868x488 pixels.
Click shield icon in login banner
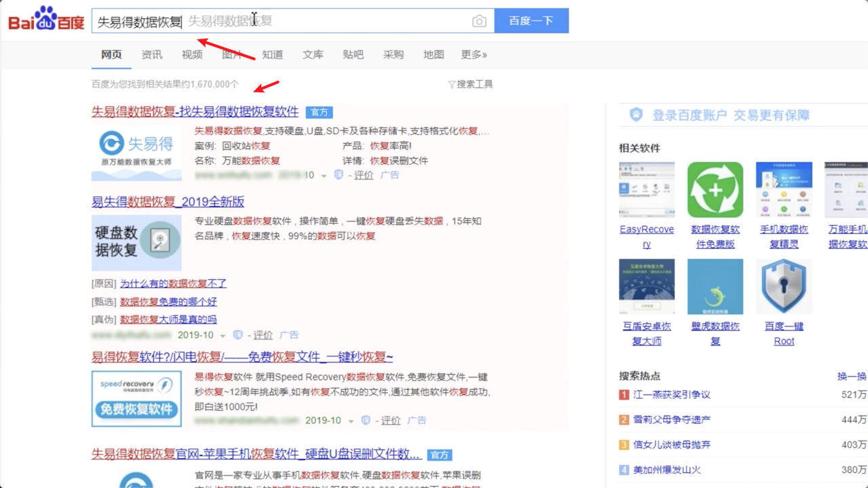coord(636,115)
